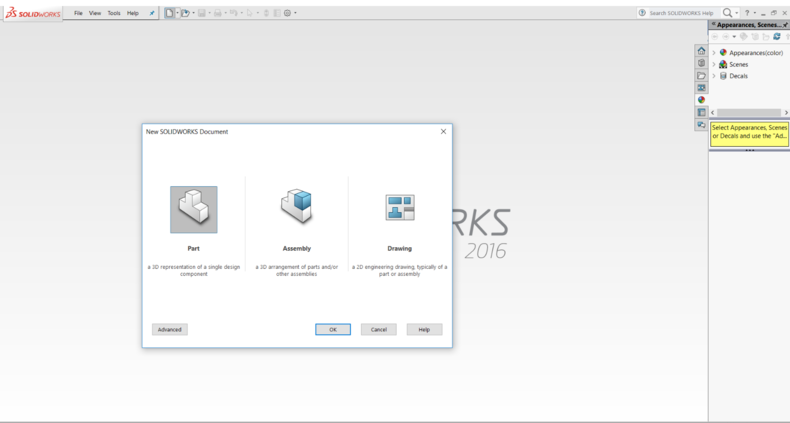Click the Save toolbar icon
790x423 pixels.
[202, 13]
